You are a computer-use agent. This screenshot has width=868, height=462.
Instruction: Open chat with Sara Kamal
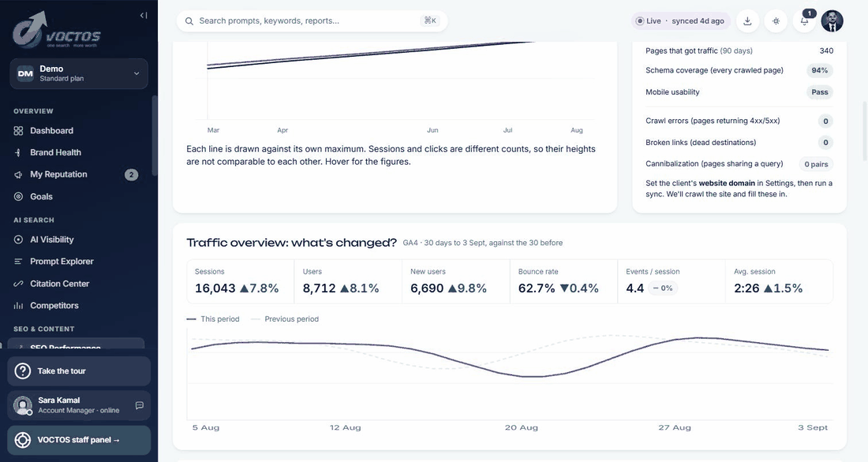tap(140, 405)
